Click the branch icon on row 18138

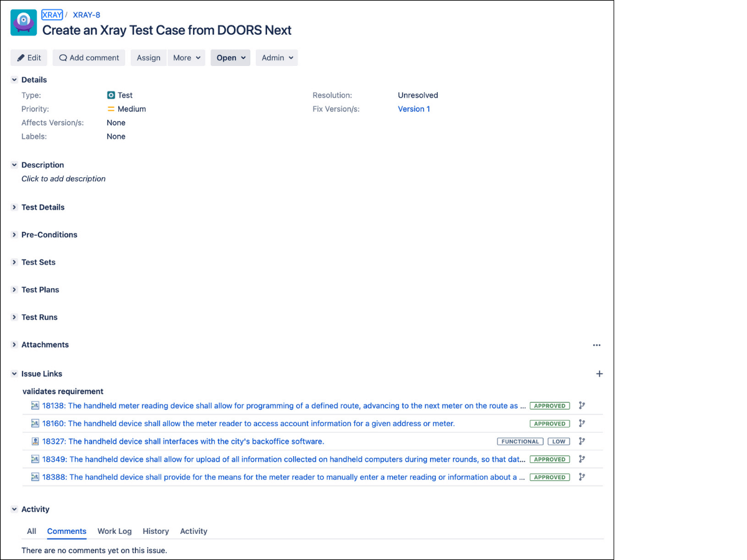582,406
